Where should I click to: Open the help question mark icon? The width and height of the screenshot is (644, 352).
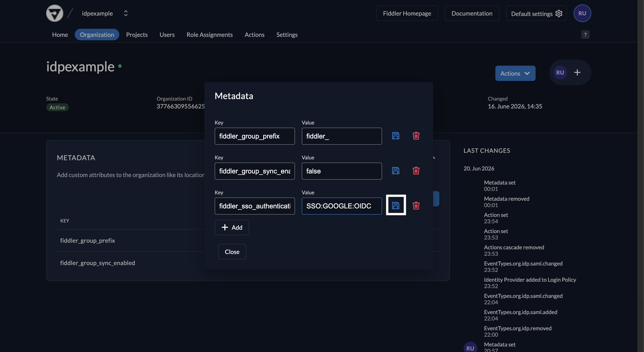coord(585,35)
